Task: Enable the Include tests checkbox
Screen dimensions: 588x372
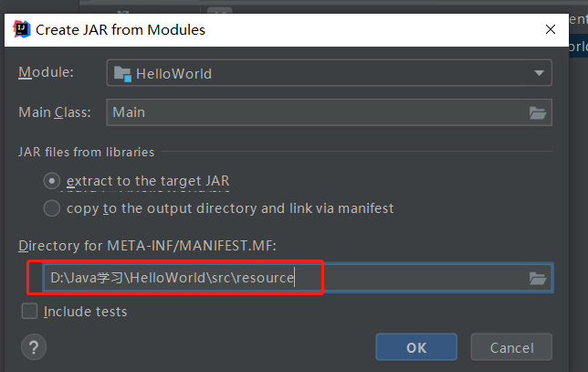Action: click(29, 311)
